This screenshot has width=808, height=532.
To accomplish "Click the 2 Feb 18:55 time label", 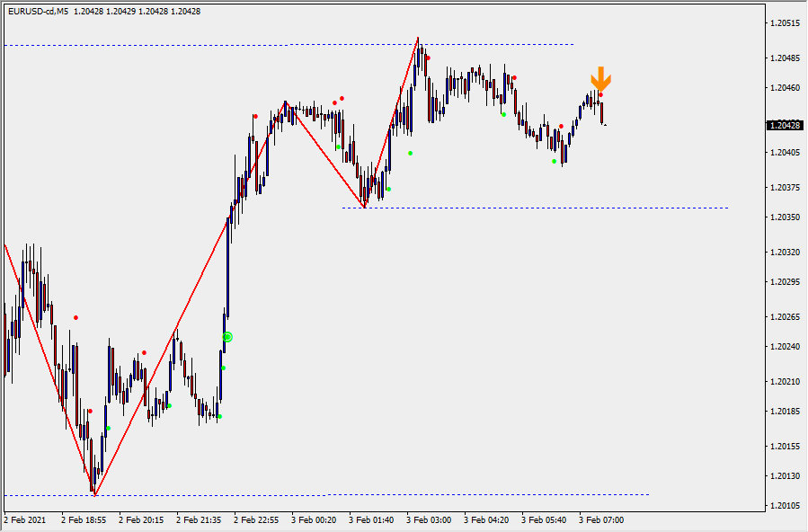I will click(x=84, y=519).
